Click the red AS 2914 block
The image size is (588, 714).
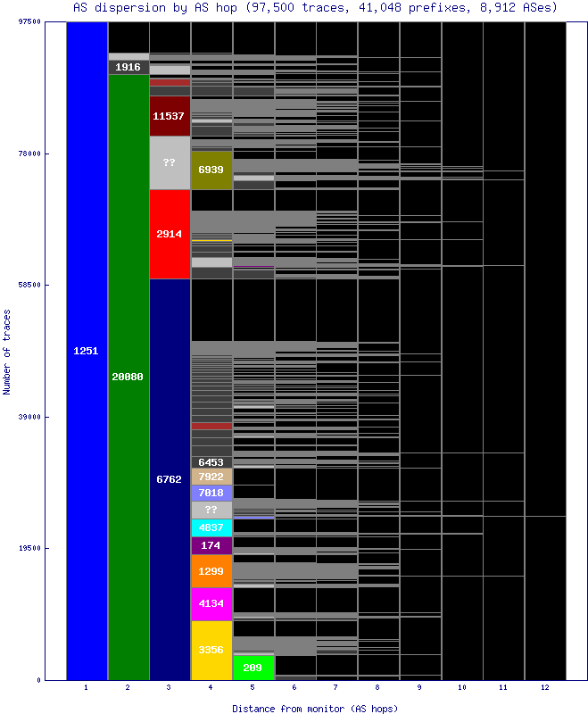[x=170, y=234]
